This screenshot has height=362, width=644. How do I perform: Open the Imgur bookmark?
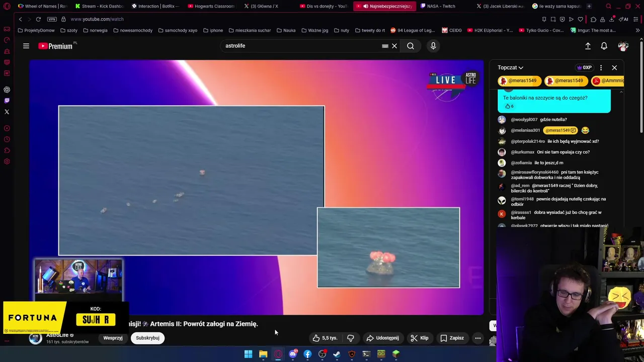[x=593, y=30]
